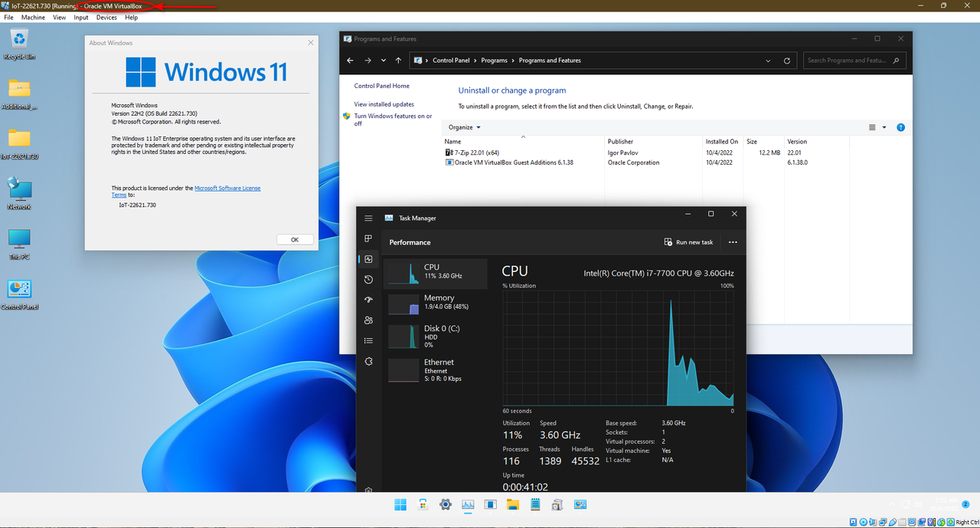
Task: Open VirtualBox Machine menu
Action: pyautogui.click(x=33, y=17)
